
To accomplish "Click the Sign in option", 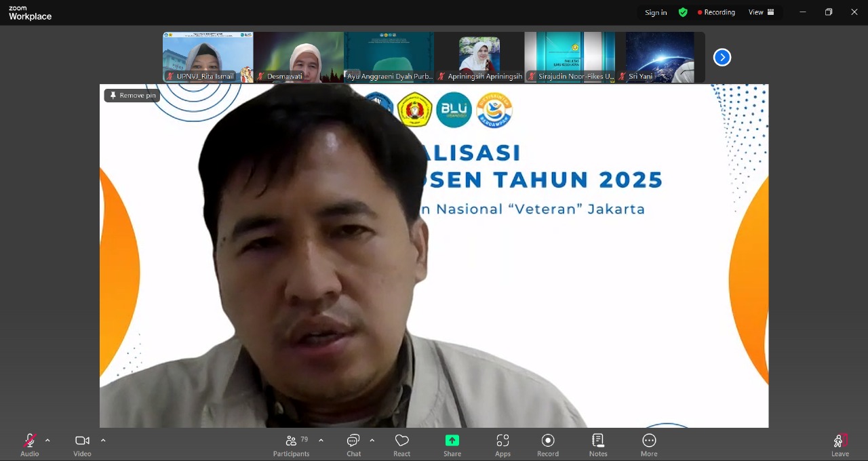I will pos(656,12).
